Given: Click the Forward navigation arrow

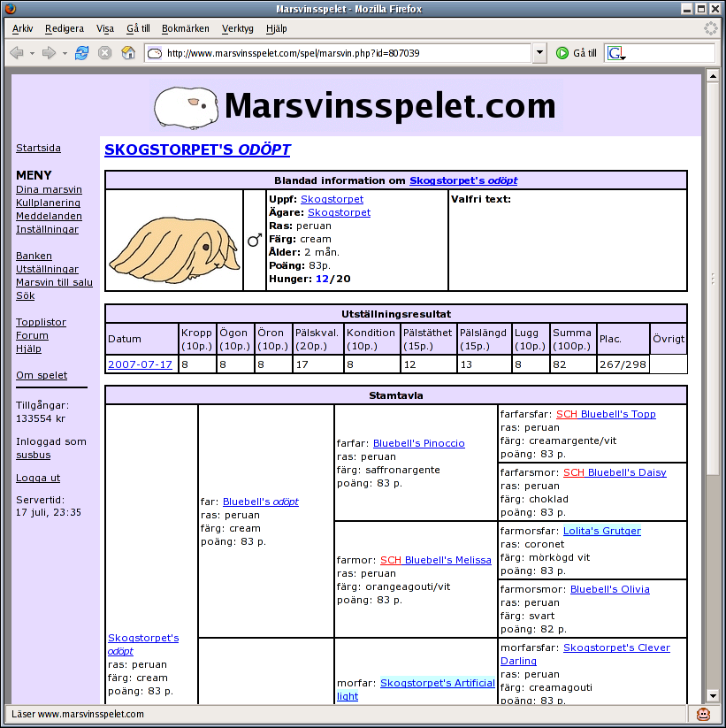Looking at the screenshot, I should 49,53.
